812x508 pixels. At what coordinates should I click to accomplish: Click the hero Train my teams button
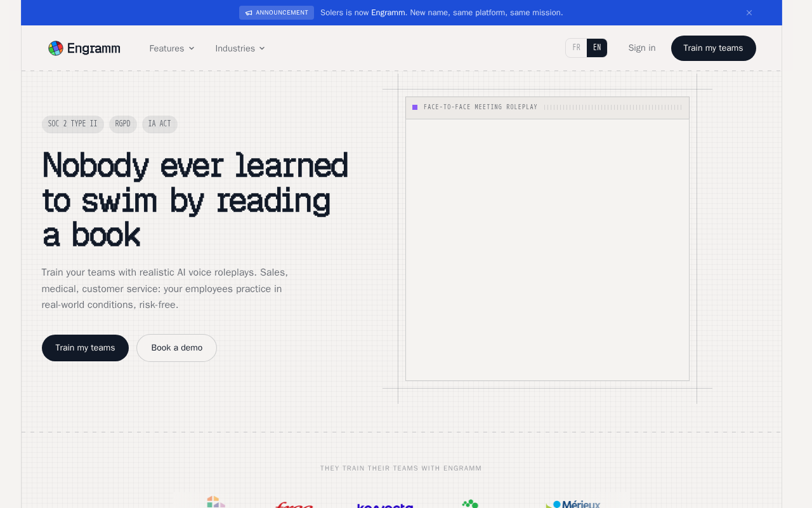pos(85,348)
